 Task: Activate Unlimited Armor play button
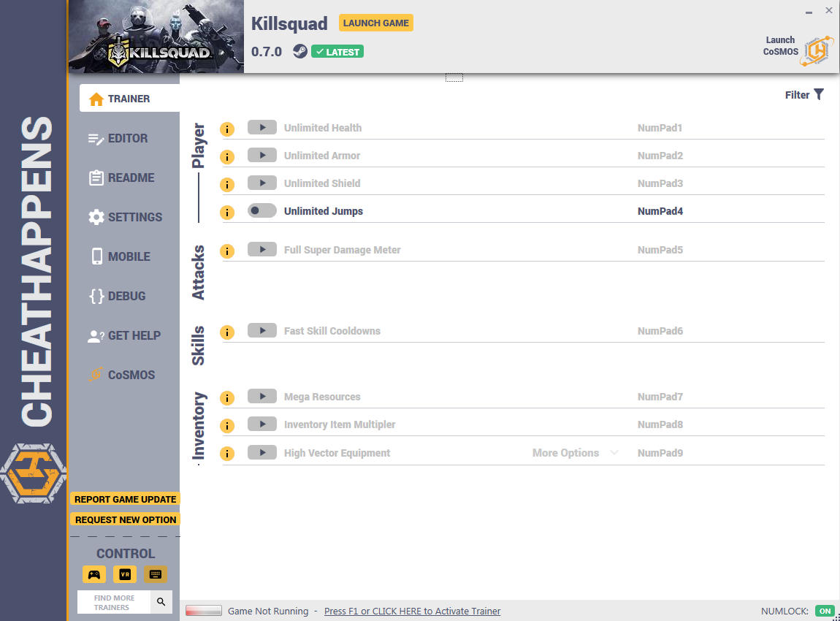(x=262, y=156)
